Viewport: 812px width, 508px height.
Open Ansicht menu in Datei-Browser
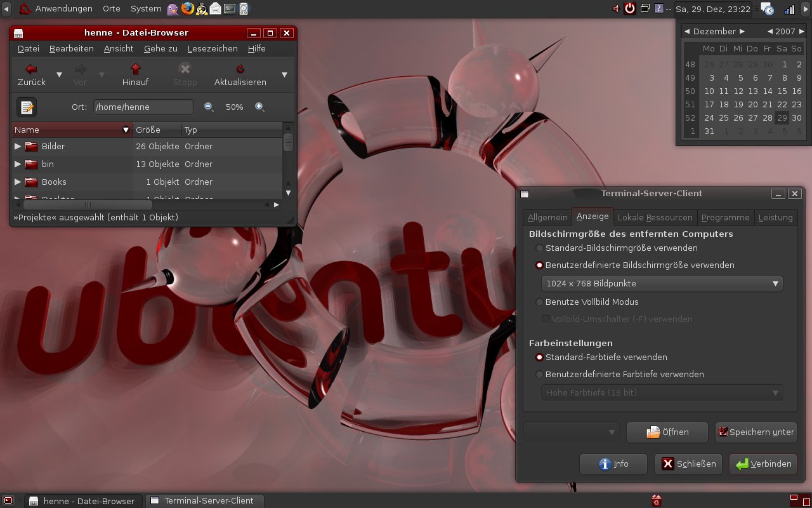[119, 48]
